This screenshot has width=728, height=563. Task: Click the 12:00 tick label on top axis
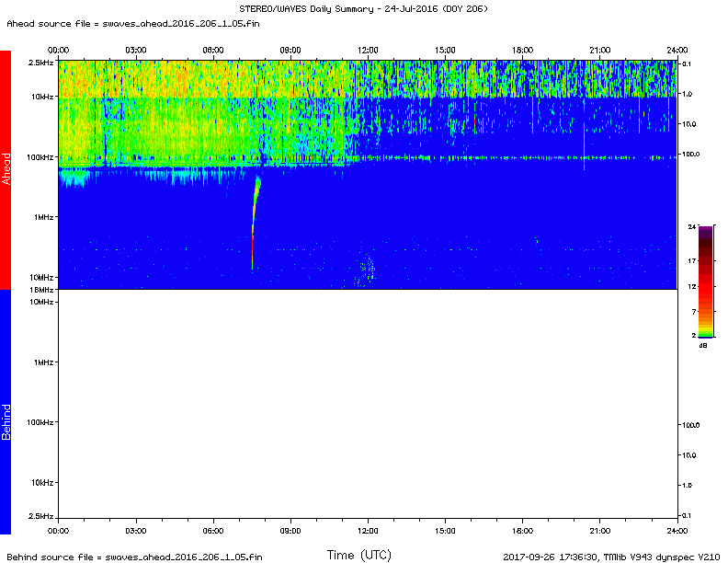(368, 50)
